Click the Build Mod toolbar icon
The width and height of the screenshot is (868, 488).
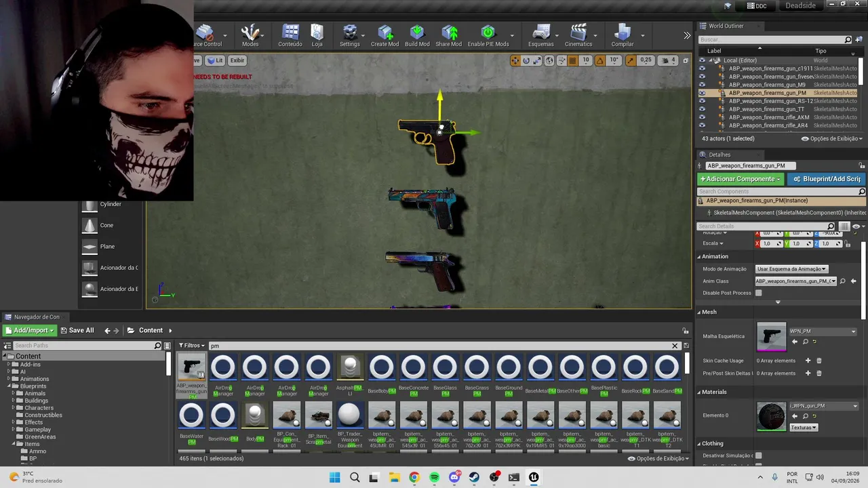[417, 35]
